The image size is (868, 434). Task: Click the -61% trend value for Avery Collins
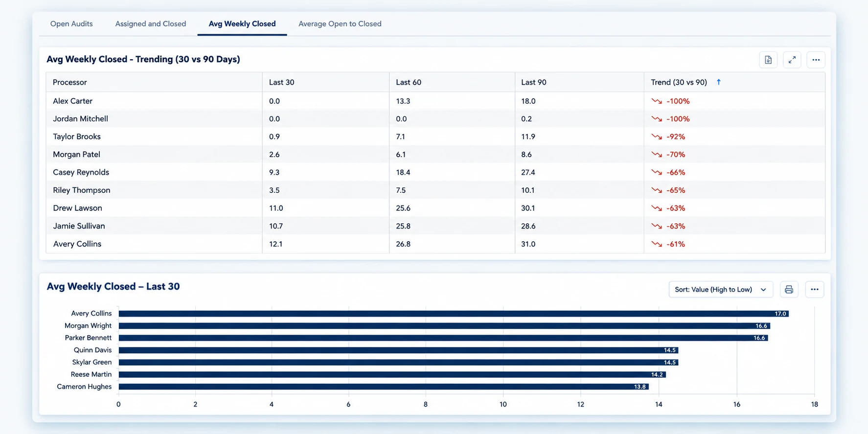coord(676,244)
